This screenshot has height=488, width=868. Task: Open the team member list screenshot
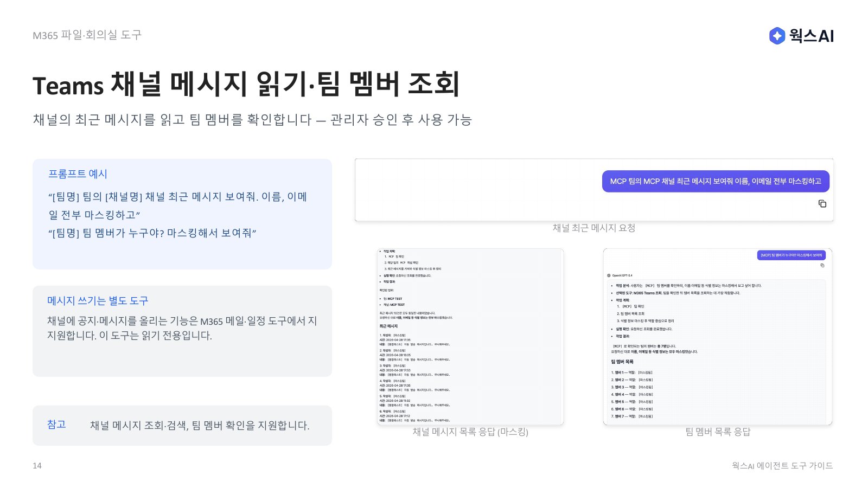[x=718, y=336]
